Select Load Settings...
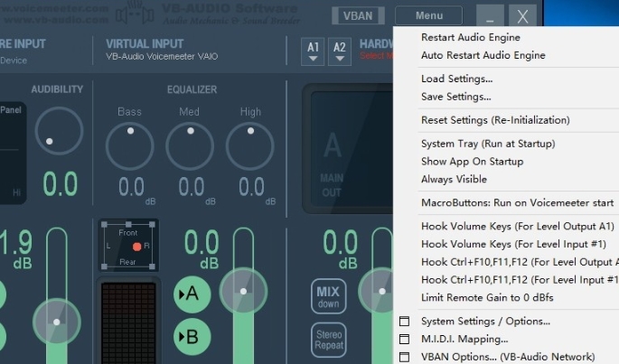This screenshot has height=364, width=619. click(x=456, y=79)
